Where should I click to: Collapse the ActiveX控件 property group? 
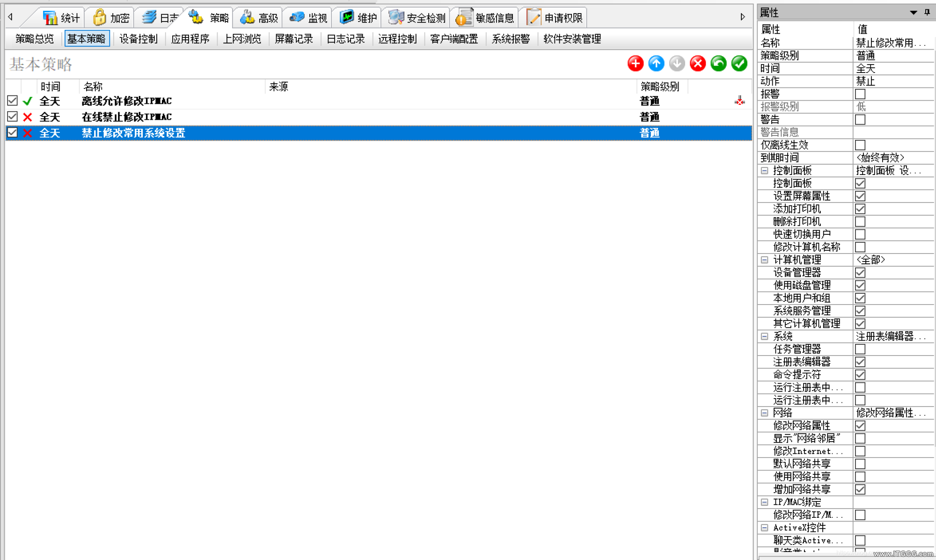765,528
